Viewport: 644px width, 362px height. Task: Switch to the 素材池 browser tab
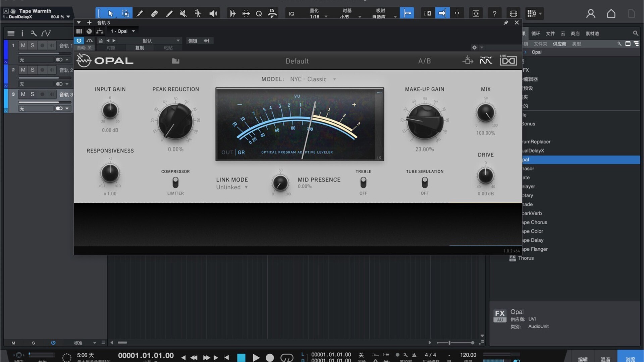point(592,34)
